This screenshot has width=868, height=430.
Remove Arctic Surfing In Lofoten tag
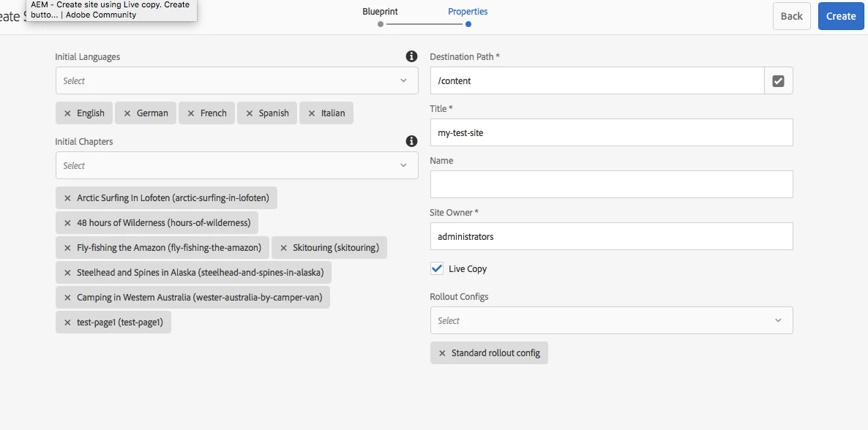coord(67,198)
